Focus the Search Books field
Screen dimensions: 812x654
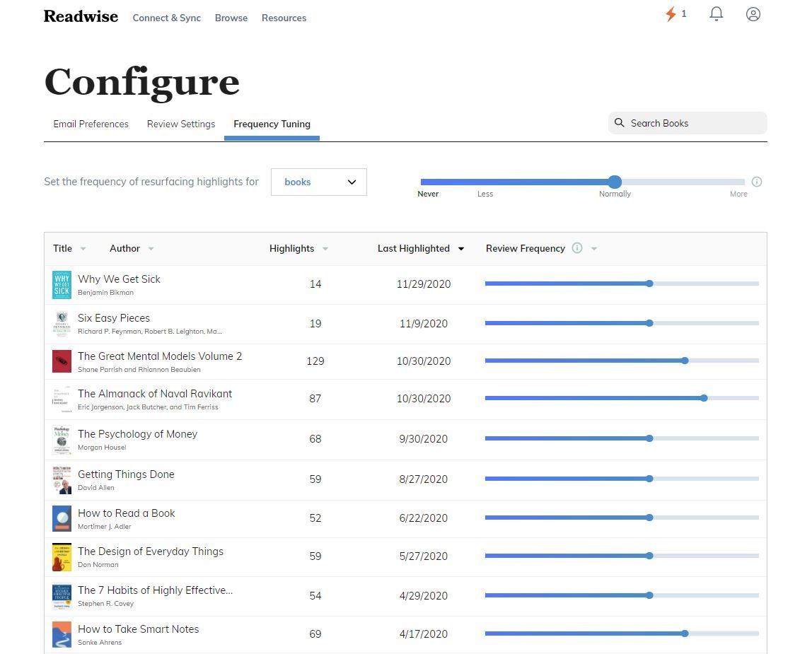pyautogui.click(x=688, y=123)
